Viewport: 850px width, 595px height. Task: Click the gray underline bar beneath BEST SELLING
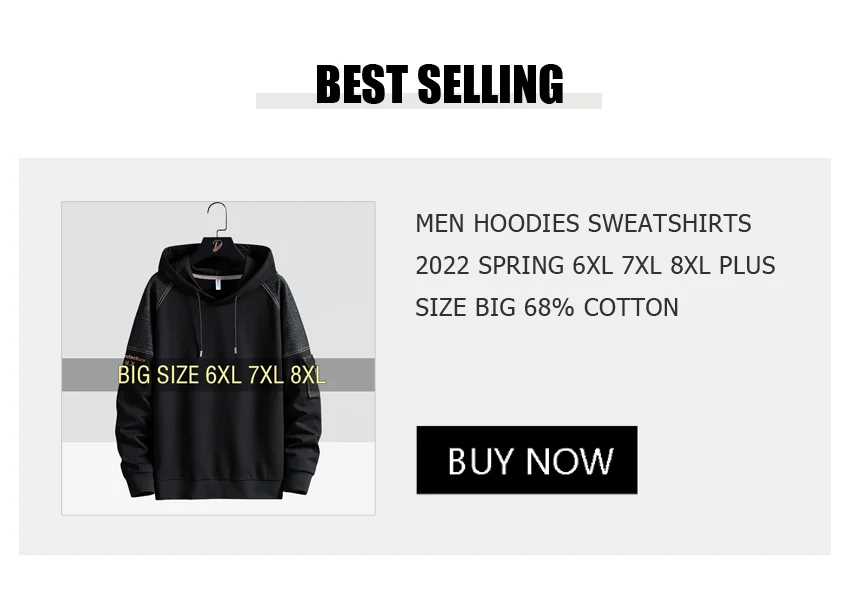pyautogui.click(x=429, y=101)
